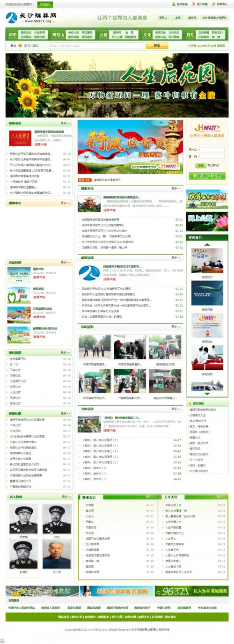Viewport: 234px width, 644px height.
Task: Click the 忘记密码 link
Action: coord(213,165)
